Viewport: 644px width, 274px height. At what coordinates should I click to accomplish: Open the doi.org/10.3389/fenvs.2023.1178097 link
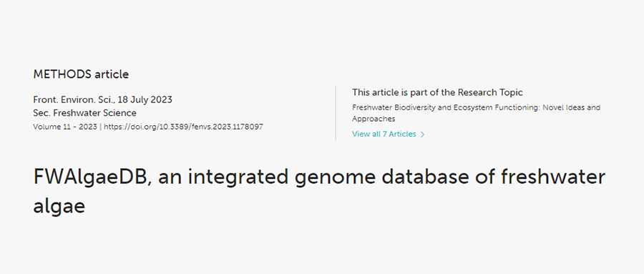click(x=184, y=127)
